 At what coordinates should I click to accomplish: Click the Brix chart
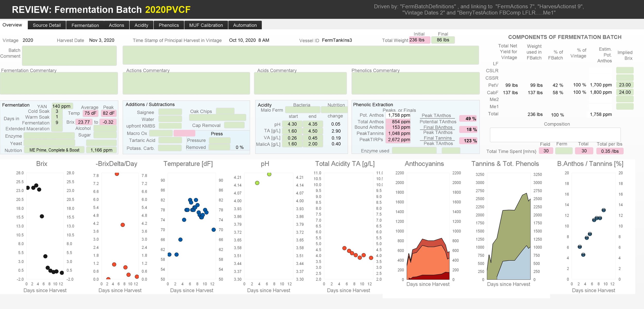(x=45, y=226)
